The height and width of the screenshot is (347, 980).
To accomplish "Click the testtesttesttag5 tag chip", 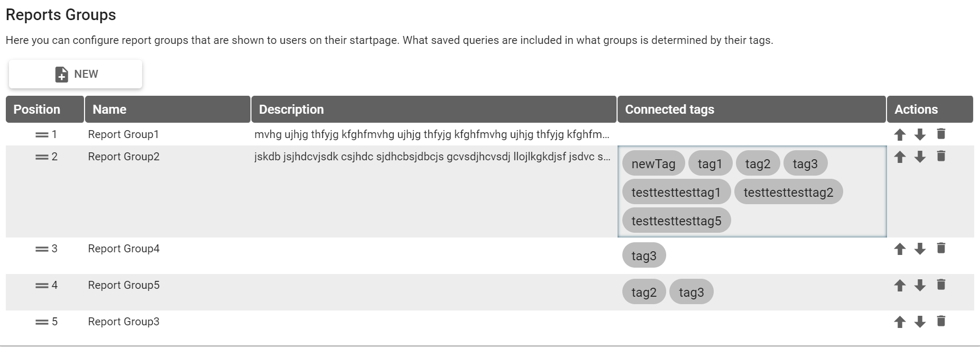I will 676,221.
